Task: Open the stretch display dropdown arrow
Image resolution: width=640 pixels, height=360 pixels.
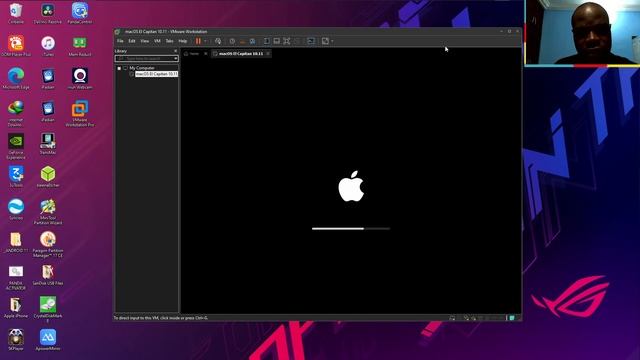Action: (x=332, y=41)
